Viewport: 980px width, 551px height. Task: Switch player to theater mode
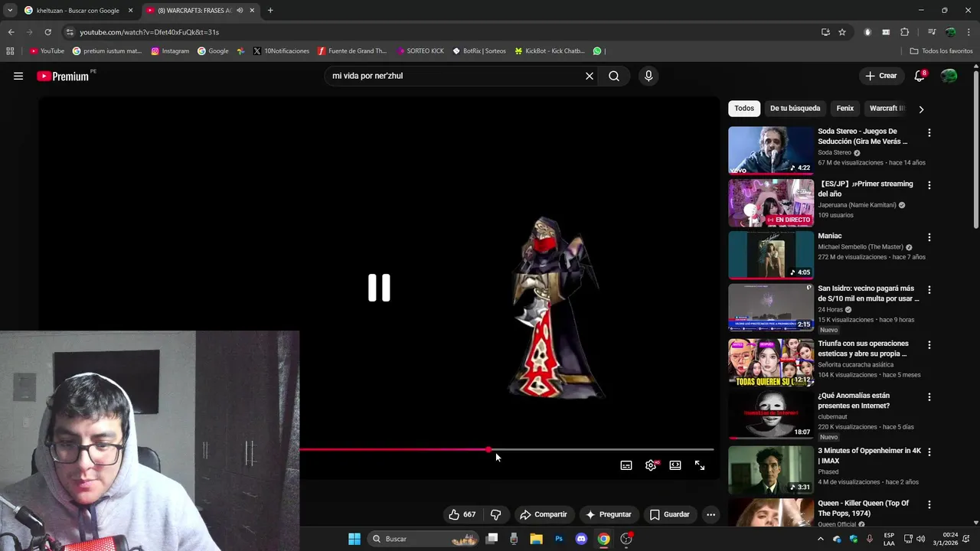[x=675, y=465]
